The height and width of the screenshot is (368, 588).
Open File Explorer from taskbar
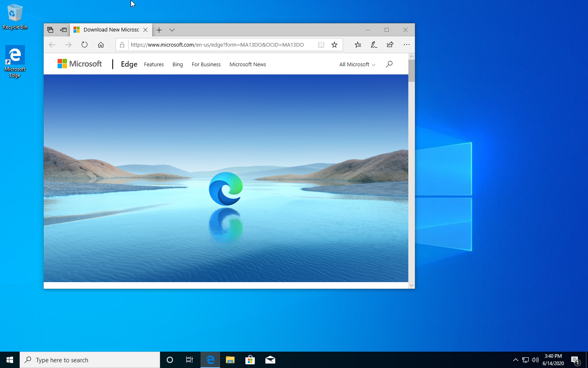tap(230, 360)
